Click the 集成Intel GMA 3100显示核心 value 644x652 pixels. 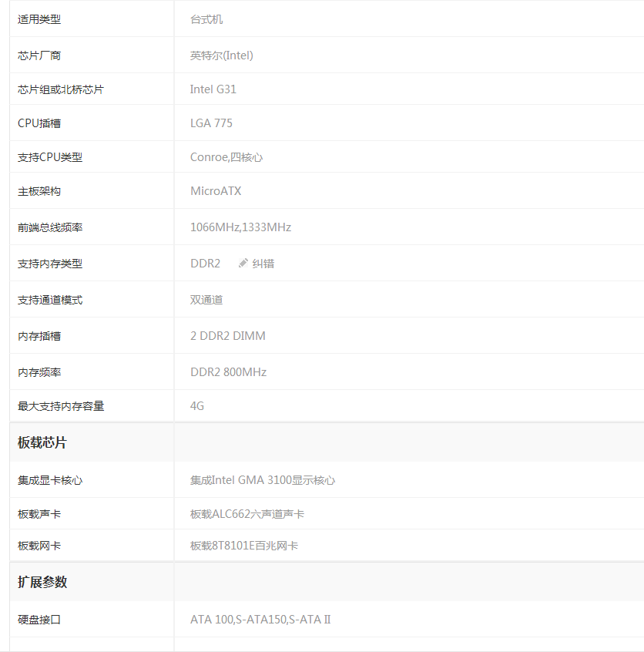[x=263, y=480]
